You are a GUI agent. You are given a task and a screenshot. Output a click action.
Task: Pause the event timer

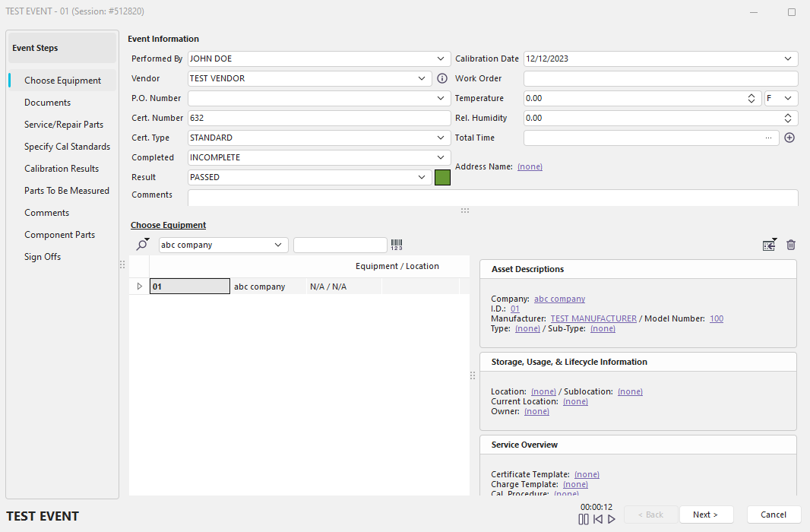coord(584,519)
